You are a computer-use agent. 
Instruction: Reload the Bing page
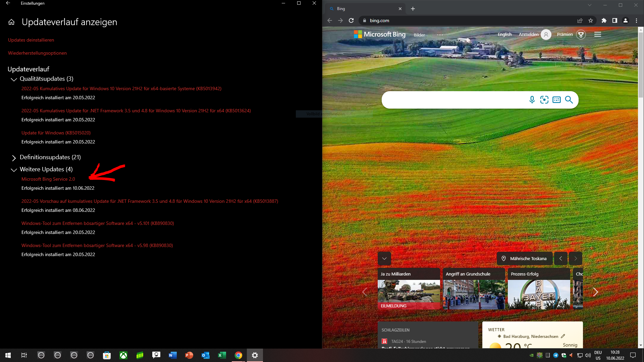coord(351,20)
